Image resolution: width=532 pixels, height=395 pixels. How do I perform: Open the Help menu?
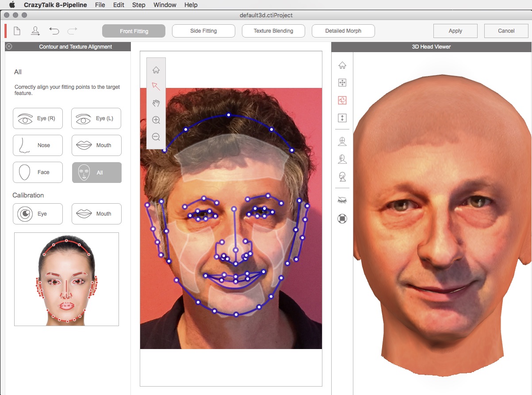pyautogui.click(x=191, y=5)
